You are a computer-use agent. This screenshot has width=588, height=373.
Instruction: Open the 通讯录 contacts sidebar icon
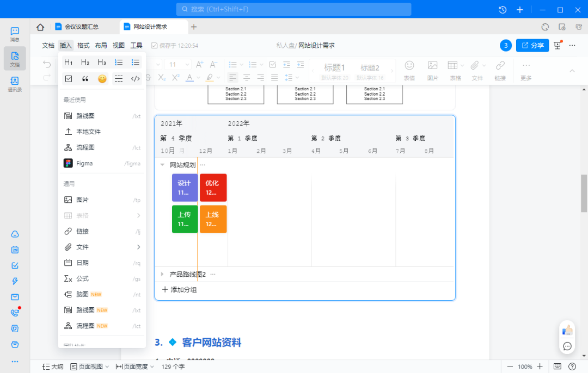tap(15, 84)
